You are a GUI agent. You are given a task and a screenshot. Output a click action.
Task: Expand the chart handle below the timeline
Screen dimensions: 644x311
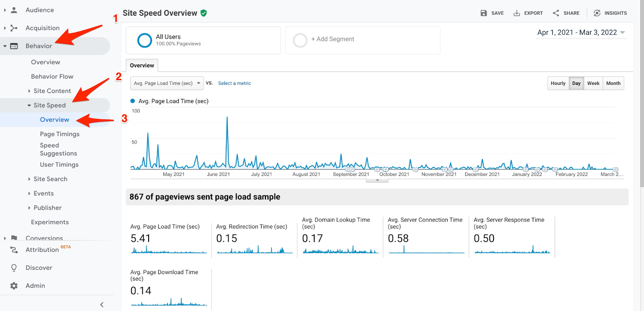377,180
